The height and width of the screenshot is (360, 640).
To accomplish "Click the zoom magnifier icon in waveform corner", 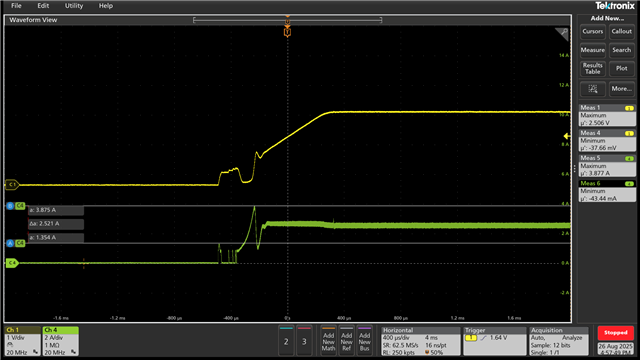I will (562, 33).
